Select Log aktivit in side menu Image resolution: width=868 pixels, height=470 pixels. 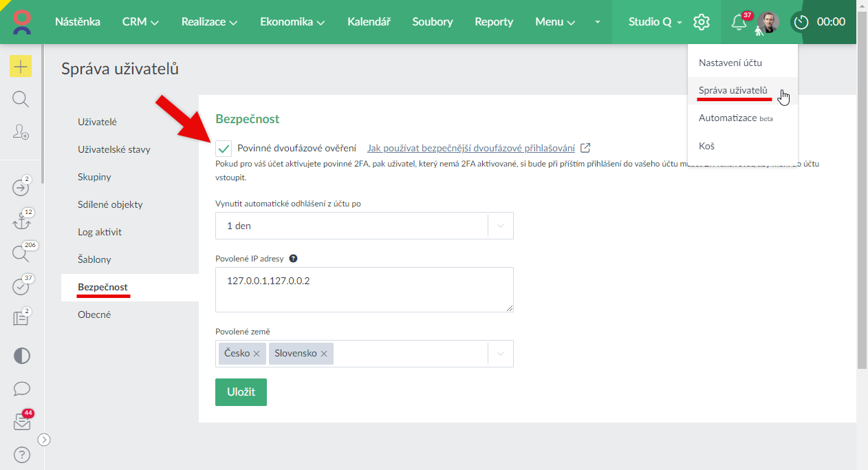[100, 232]
